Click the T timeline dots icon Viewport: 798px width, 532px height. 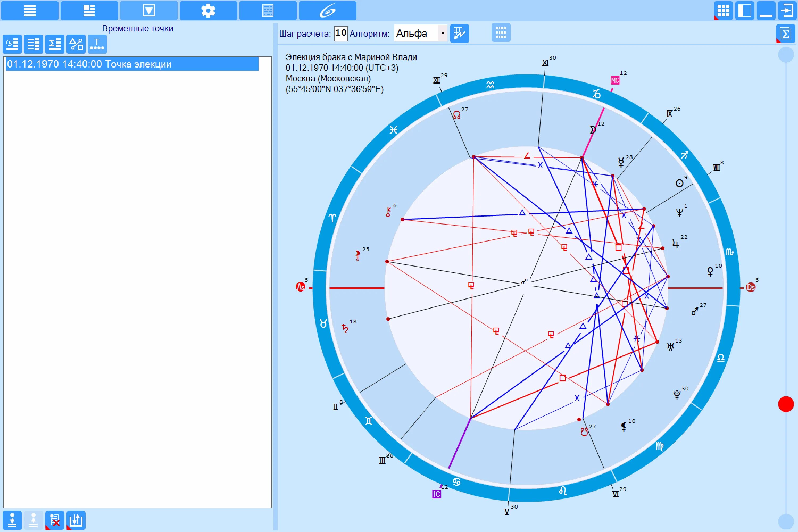pyautogui.click(x=97, y=44)
